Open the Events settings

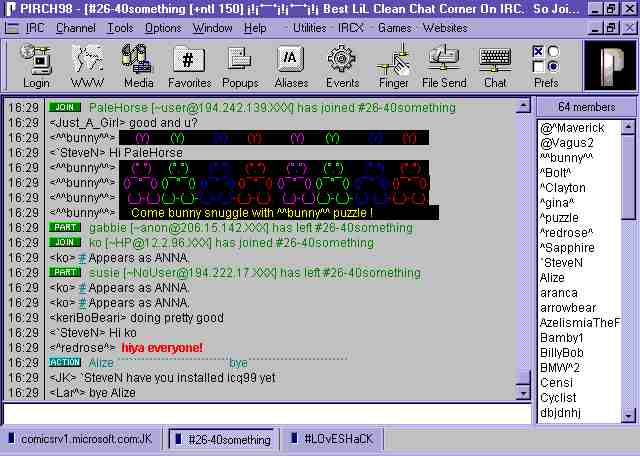[342, 65]
